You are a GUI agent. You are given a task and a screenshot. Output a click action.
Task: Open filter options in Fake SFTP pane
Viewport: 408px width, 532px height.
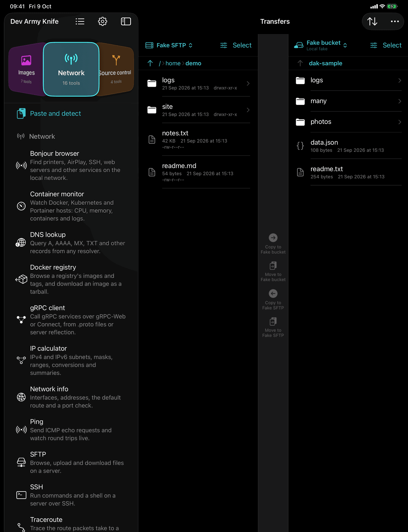click(x=224, y=45)
